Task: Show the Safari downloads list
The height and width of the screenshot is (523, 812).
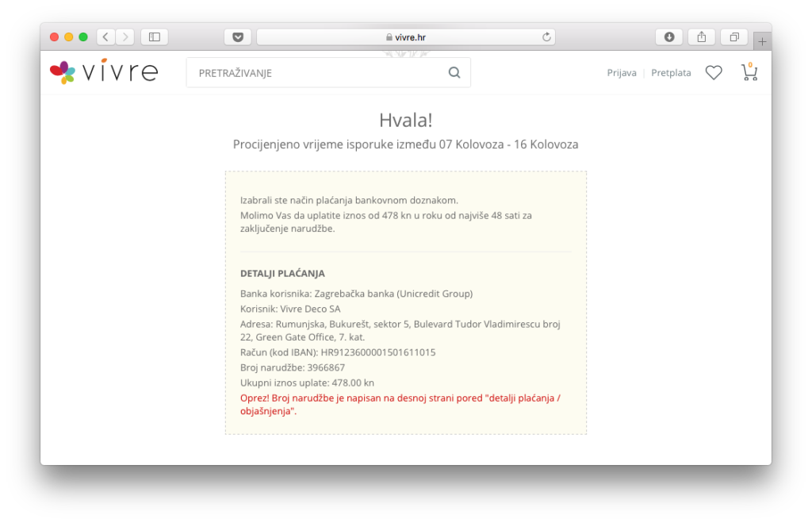Action: click(x=668, y=37)
